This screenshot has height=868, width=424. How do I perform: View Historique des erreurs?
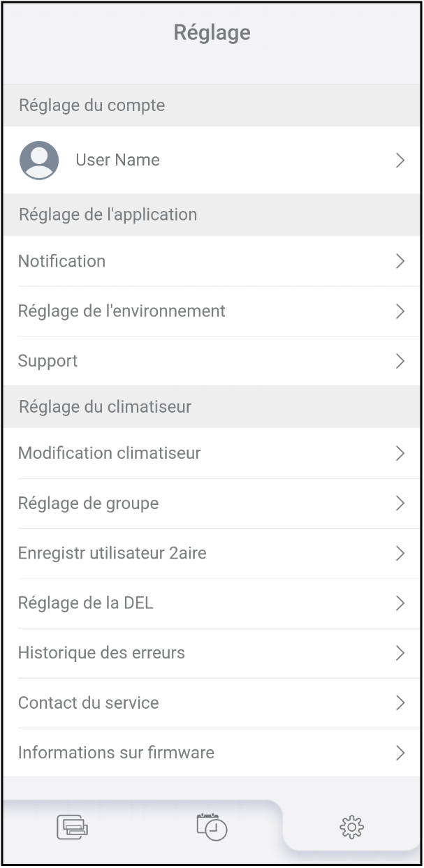coord(101,654)
